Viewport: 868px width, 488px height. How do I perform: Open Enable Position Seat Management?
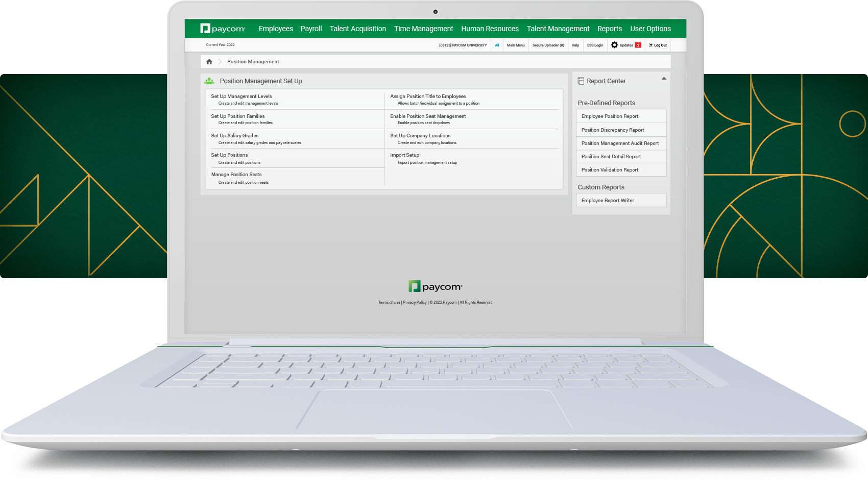tap(428, 116)
